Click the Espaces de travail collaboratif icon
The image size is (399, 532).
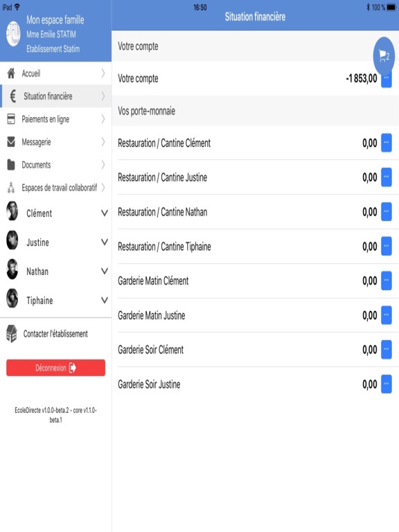coord(11,187)
